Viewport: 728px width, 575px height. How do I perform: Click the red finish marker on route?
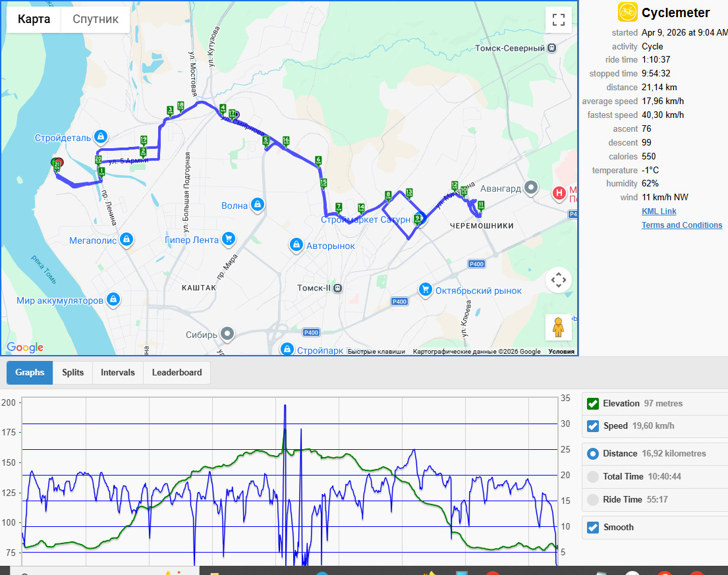[x=59, y=163]
